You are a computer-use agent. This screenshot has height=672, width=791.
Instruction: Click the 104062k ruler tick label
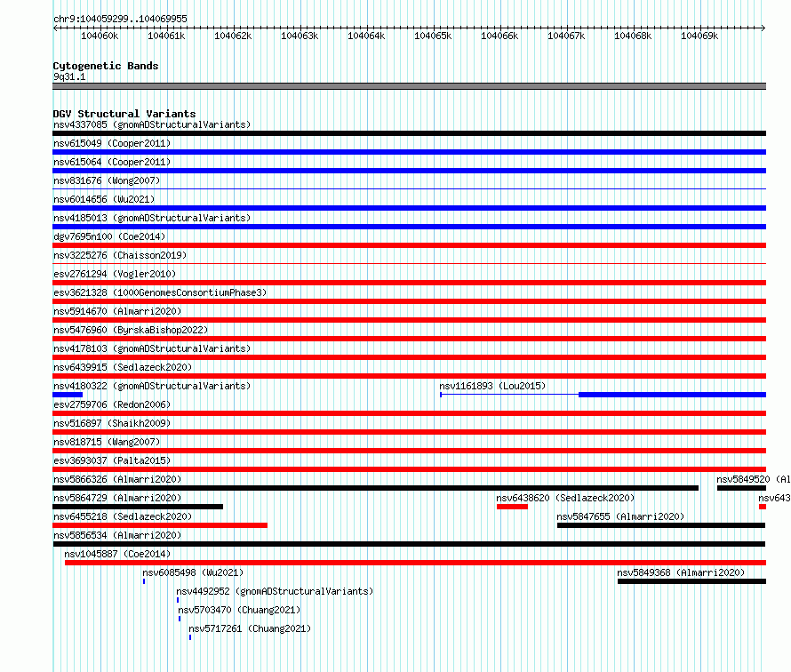[x=233, y=36]
